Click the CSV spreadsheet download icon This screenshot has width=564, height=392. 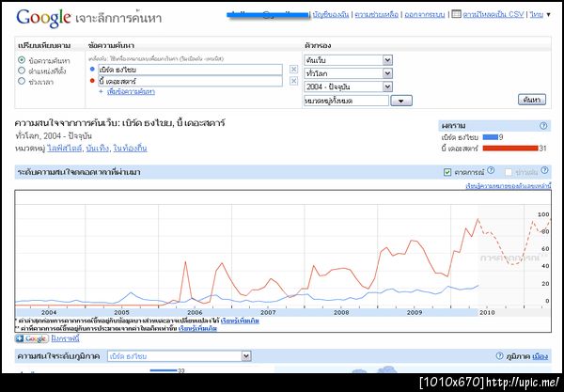point(456,14)
